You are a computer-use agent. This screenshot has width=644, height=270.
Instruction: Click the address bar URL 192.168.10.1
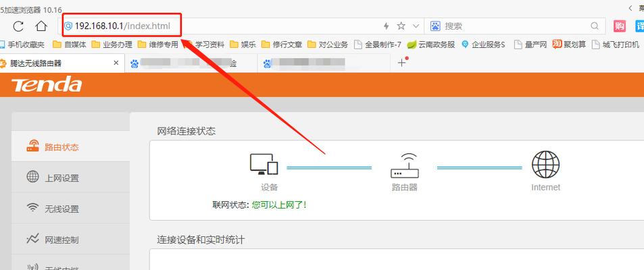coord(99,26)
